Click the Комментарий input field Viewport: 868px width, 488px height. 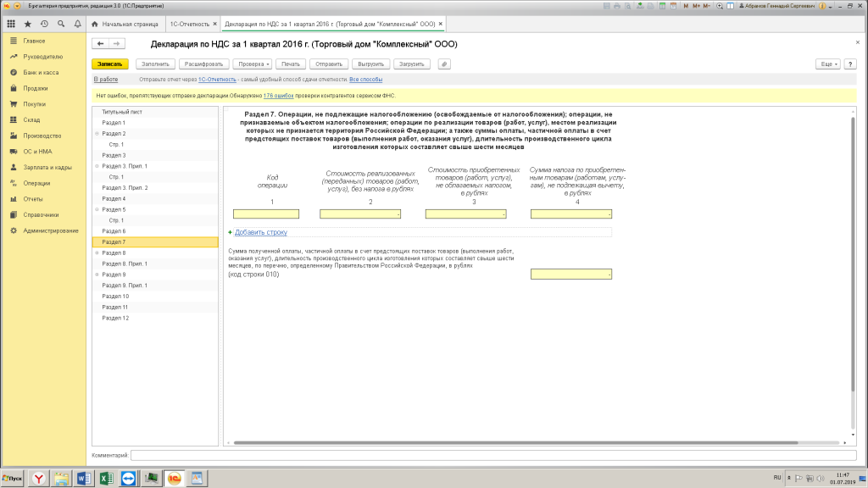pos(493,455)
